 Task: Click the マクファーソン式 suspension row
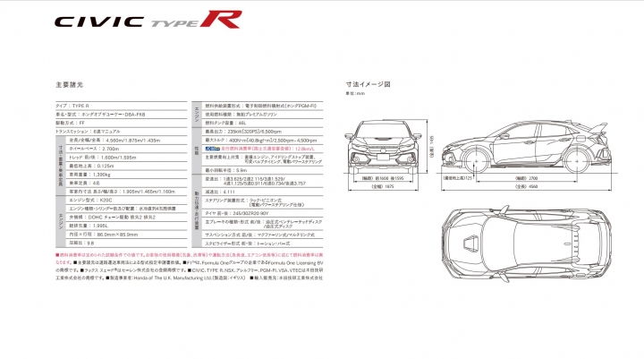coord(263,235)
